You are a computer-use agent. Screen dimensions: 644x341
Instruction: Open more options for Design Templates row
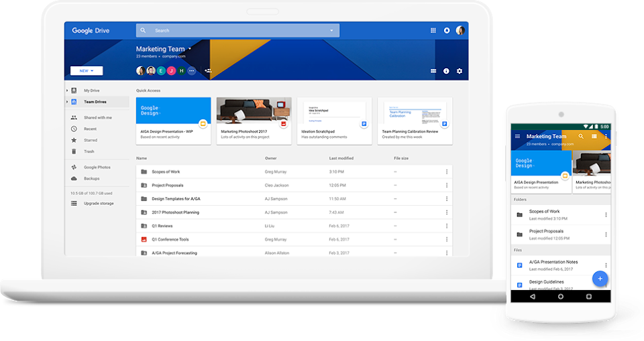point(447,198)
